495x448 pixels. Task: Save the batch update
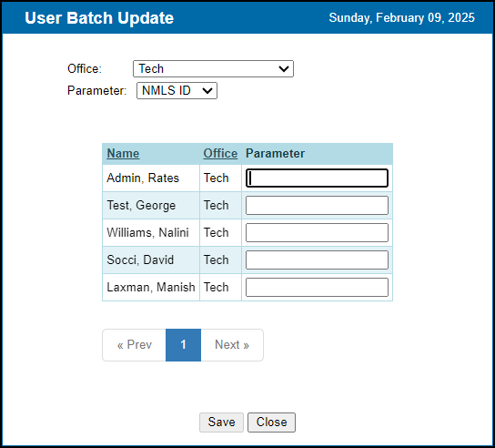pos(221,423)
